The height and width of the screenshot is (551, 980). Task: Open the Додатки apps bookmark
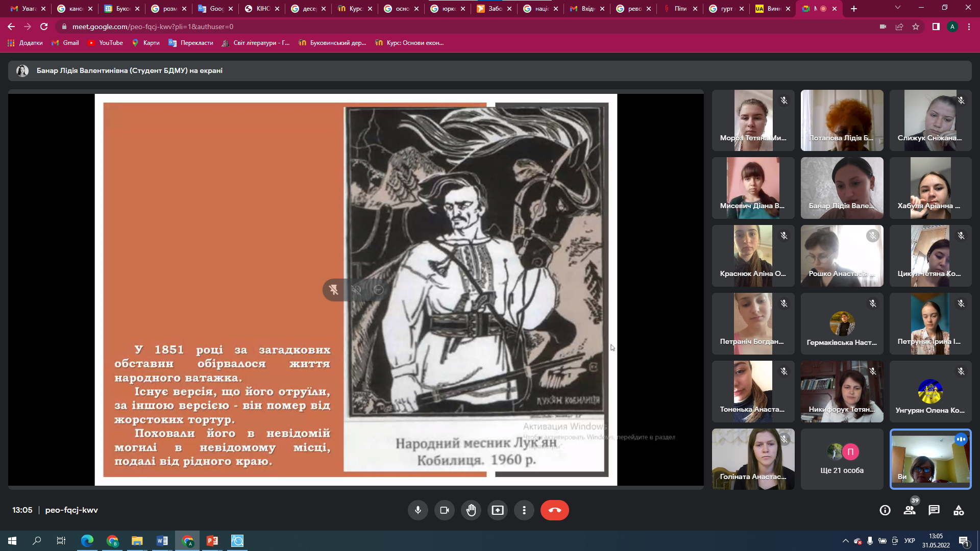click(x=25, y=43)
